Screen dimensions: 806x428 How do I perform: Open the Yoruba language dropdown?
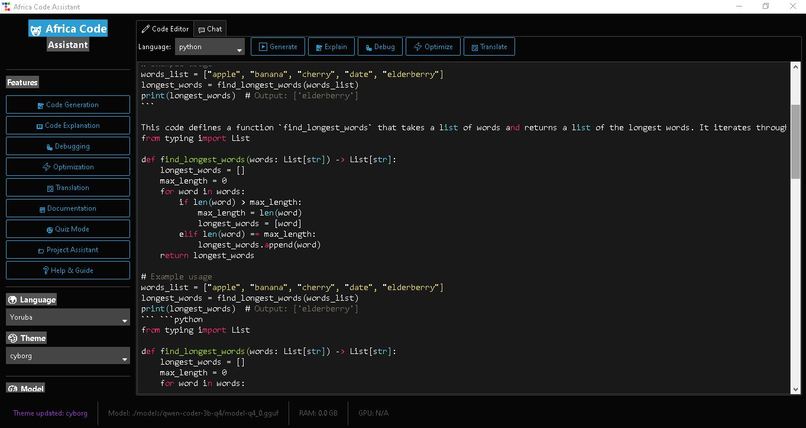coord(68,318)
